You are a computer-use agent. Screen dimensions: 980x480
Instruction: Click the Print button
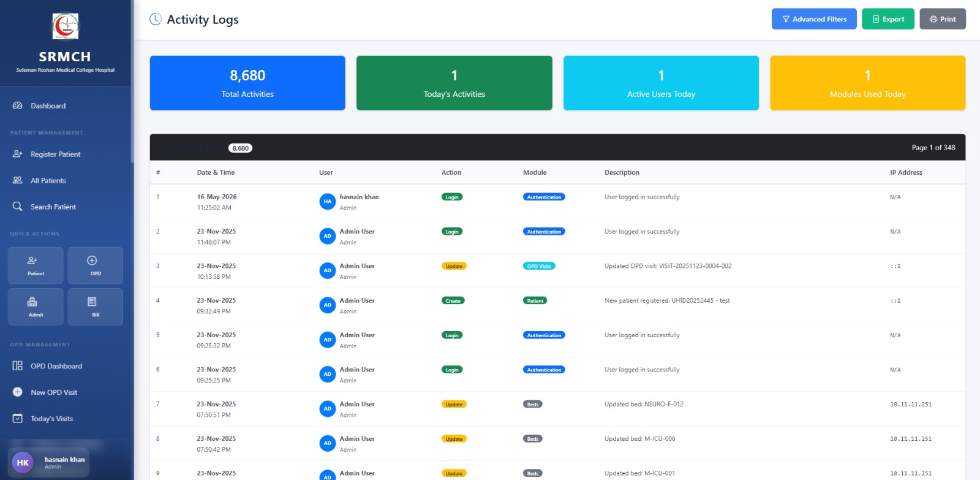[x=943, y=19]
